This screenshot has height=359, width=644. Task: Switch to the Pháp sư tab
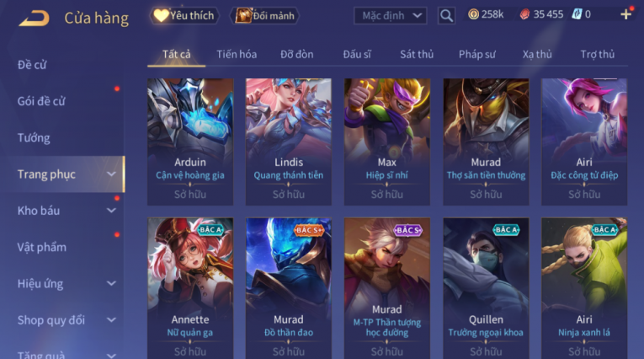(476, 54)
